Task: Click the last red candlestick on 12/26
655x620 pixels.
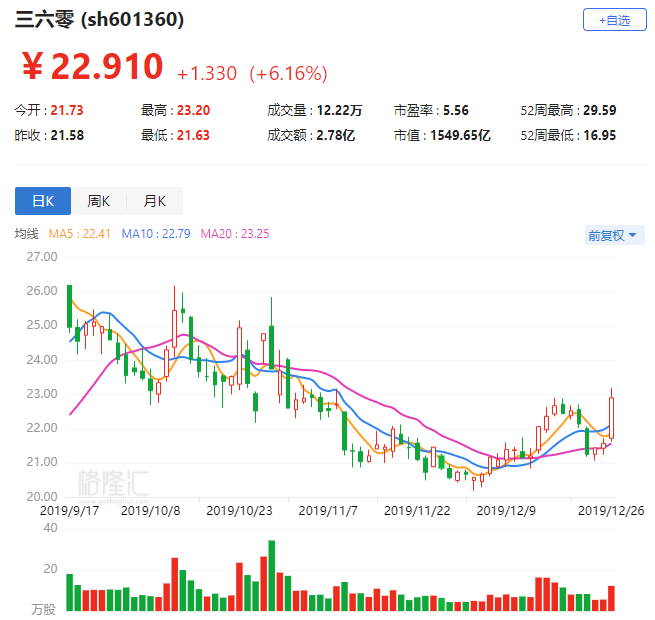Action: coord(612,417)
